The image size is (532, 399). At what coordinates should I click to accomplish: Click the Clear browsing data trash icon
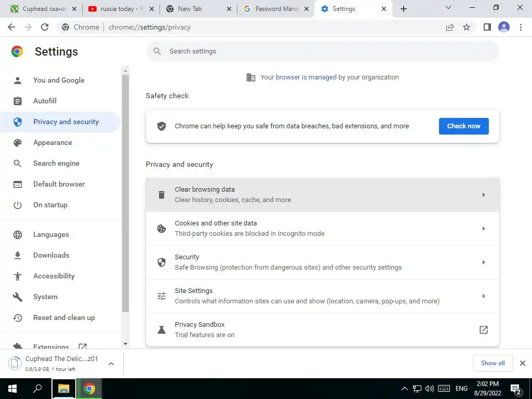coord(162,195)
